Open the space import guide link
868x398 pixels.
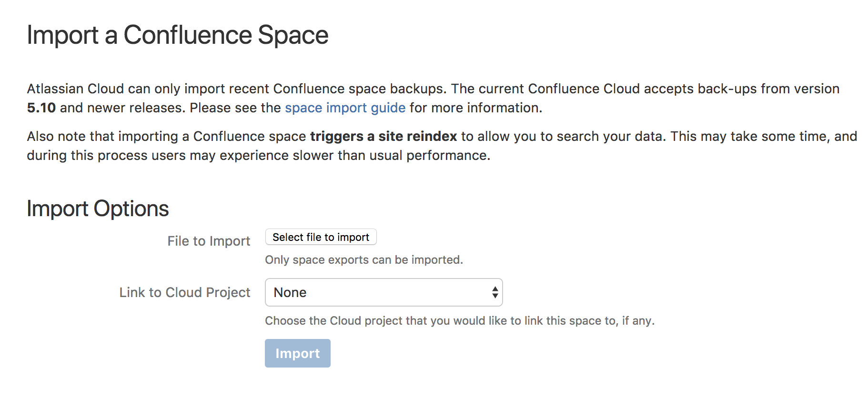345,108
